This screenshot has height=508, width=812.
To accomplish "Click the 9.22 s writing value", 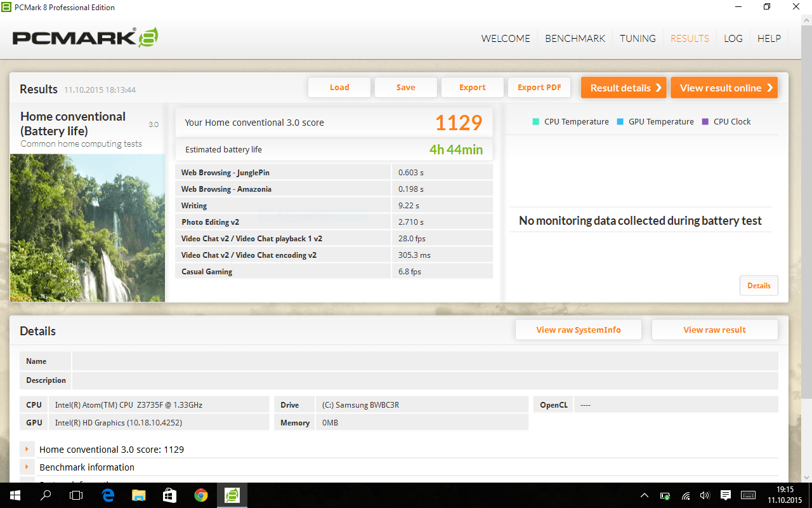I will click(409, 206).
